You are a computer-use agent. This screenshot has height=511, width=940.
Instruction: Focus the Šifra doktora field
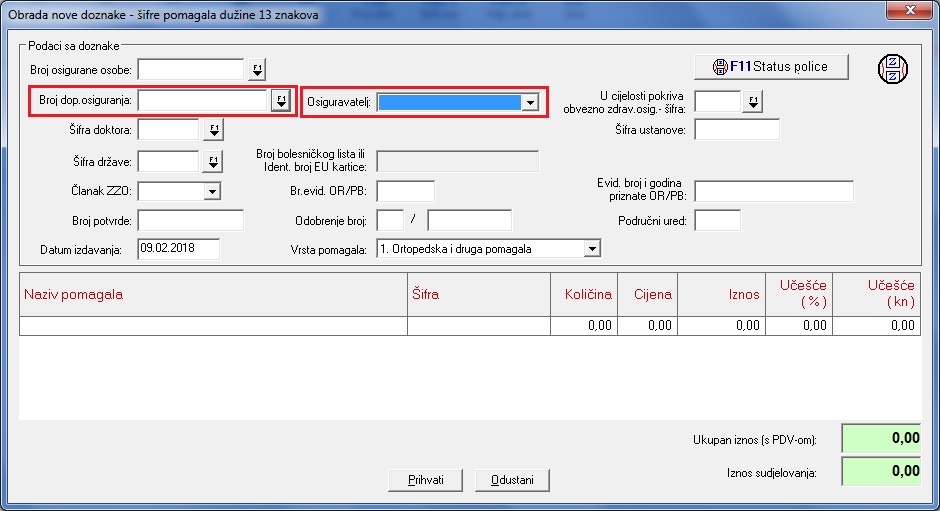168,130
